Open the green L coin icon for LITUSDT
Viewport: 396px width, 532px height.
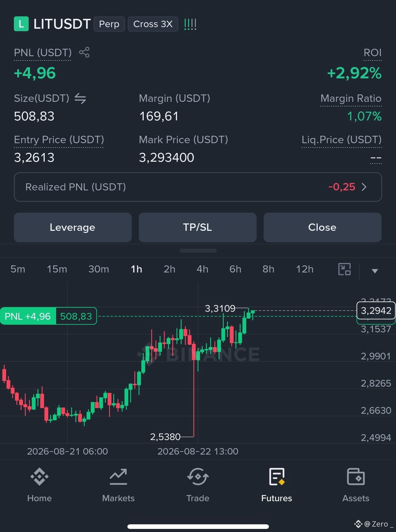pyautogui.click(x=21, y=24)
